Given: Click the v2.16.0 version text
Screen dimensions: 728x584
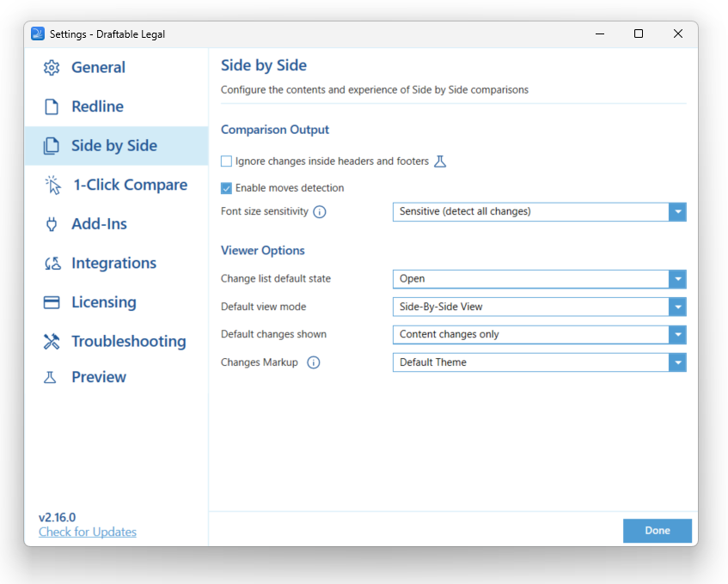Looking at the screenshot, I should [57, 518].
